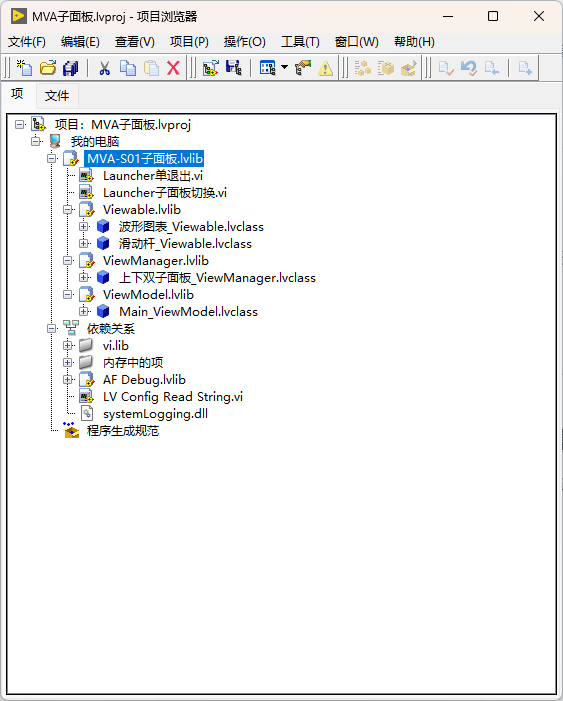Click the Undo Check Out arrow icon
563x701 pixels.
coord(469,68)
